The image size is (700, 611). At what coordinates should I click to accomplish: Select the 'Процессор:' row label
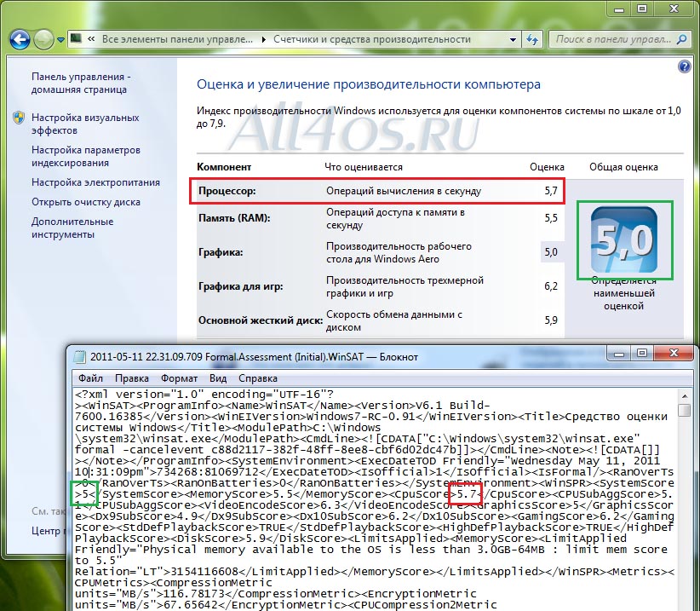point(227,191)
